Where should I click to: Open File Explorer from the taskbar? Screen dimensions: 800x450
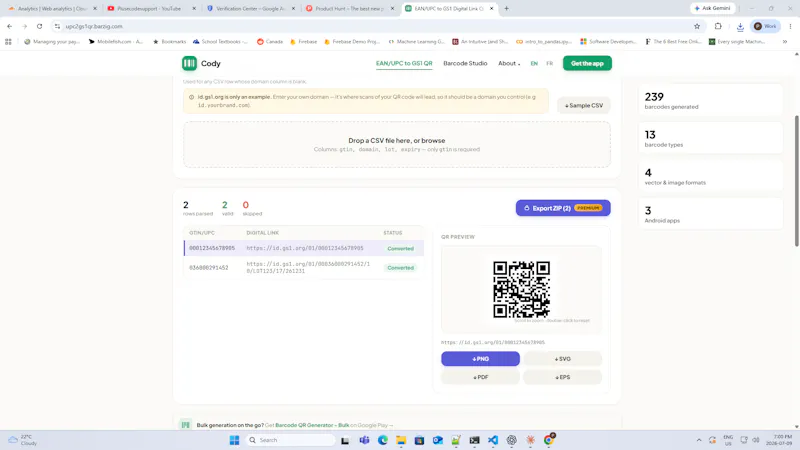(401, 440)
